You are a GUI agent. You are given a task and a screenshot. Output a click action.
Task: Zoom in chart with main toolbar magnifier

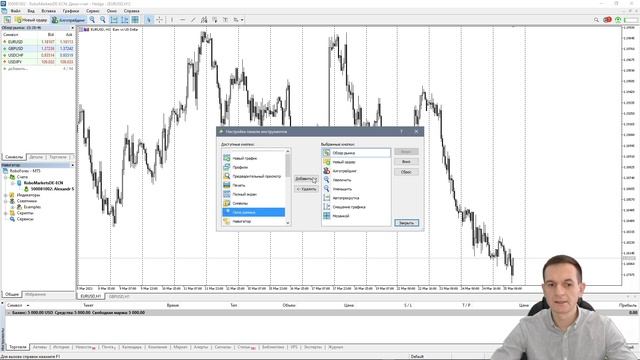coord(92,20)
